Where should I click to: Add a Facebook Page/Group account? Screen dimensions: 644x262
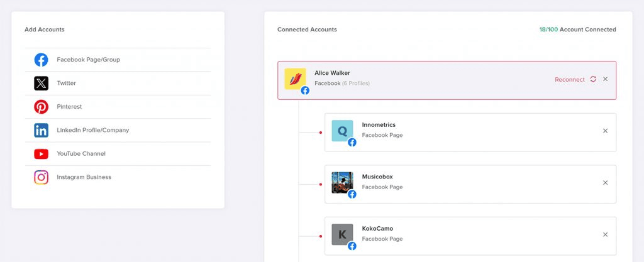tap(118, 60)
